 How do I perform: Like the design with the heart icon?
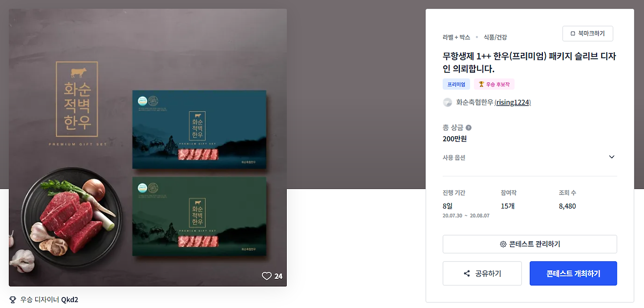267,276
